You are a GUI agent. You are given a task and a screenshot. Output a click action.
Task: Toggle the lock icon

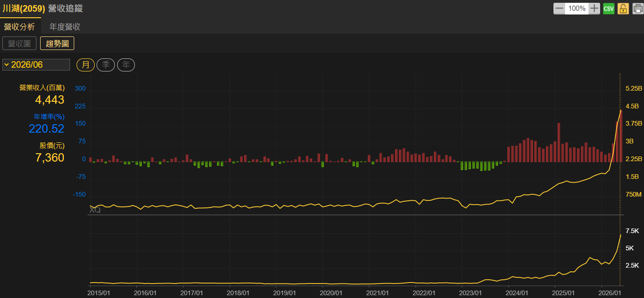click(x=623, y=8)
